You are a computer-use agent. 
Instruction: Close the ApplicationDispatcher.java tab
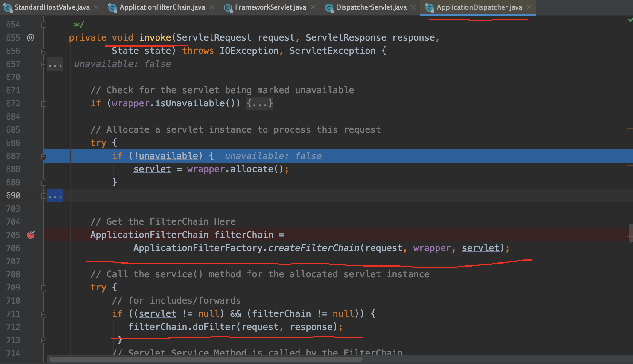coord(529,7)
